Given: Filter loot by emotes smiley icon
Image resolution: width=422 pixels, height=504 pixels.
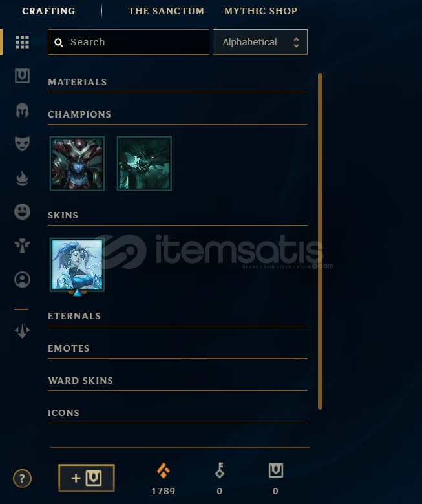Looking at the screenshot, I should 22,211.
